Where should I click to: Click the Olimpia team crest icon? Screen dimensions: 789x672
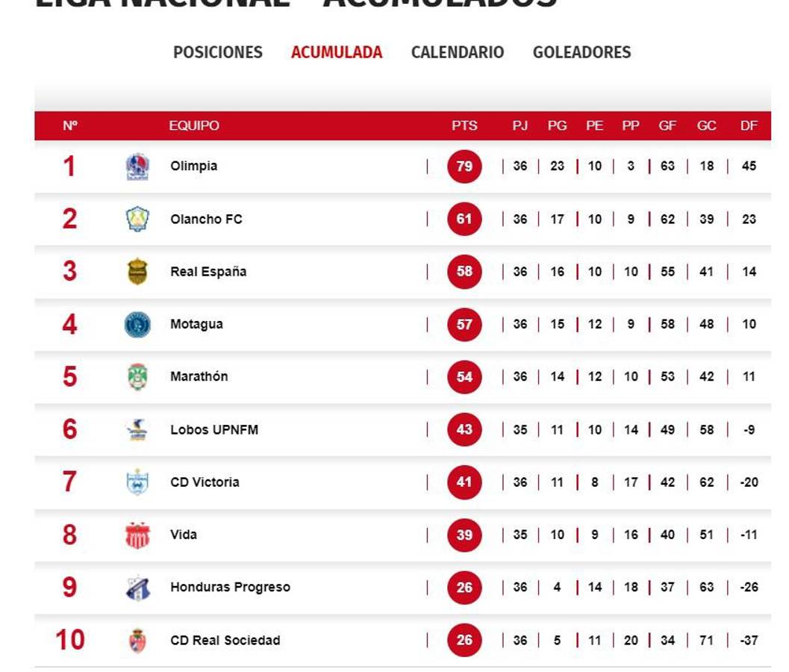(137, 167)
